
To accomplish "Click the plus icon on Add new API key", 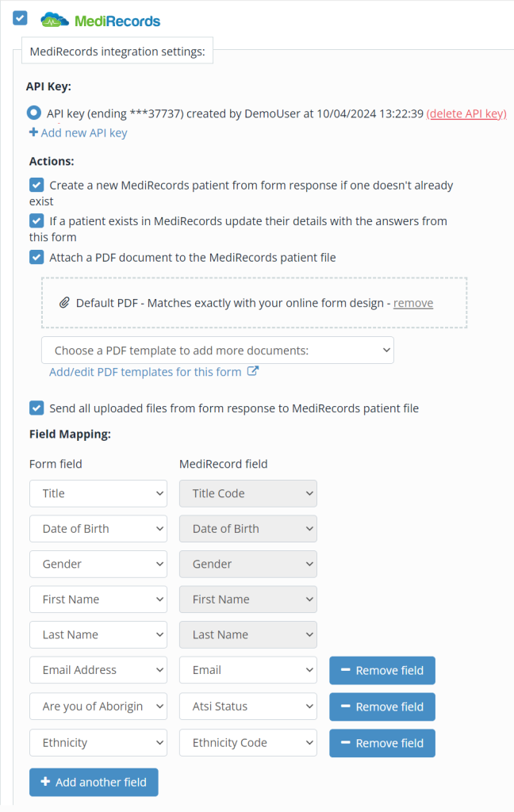I will pos(33,132).
